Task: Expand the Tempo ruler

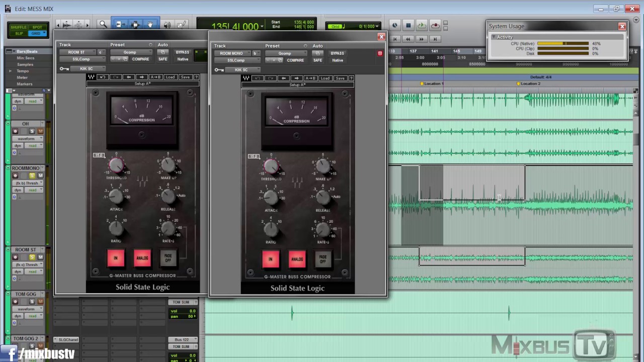Action: (10, 71)
